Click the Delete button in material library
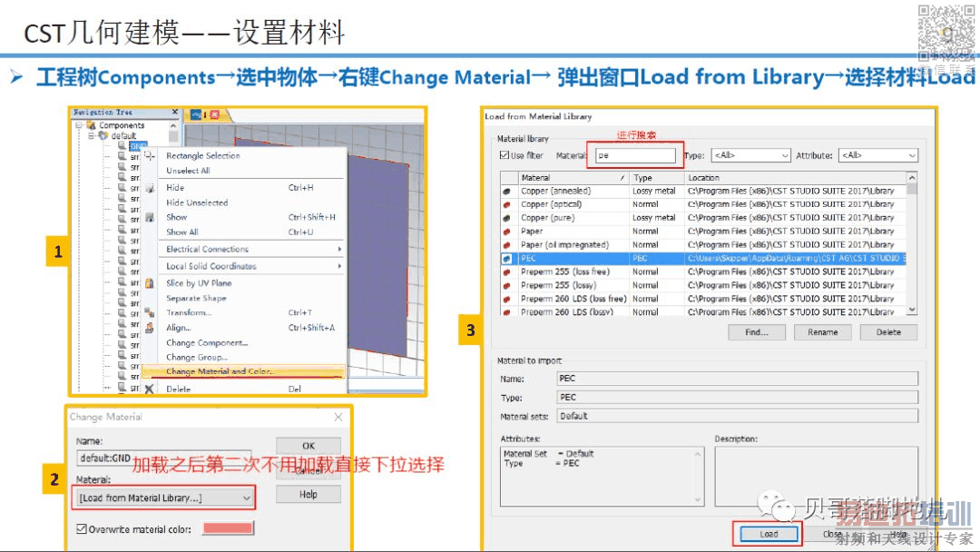This screenshot has height=552, width=980. tap(888, 332)
